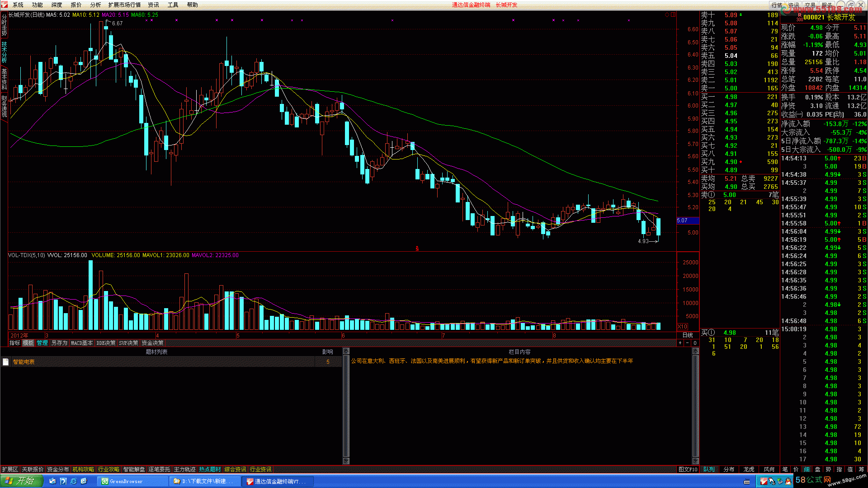
Task: Click the red diamond icon atop the chart
Action: point(667,15)
